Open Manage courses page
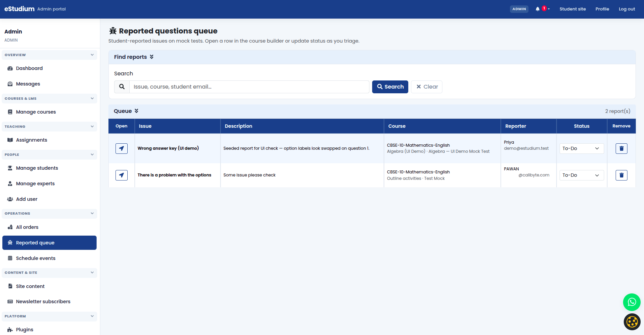Screen dimensions: 644x335 click(49, 112)
